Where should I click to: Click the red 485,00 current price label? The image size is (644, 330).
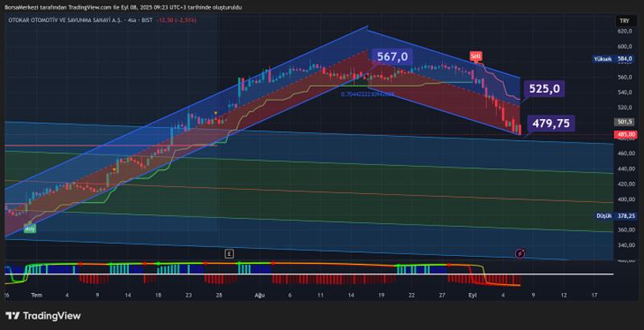point(625,134)
